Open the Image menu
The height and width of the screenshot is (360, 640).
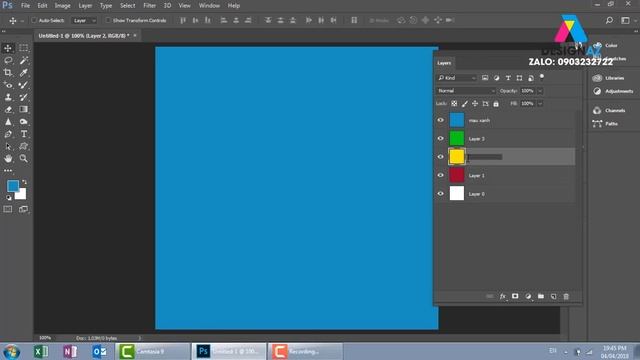pos(62,6)
